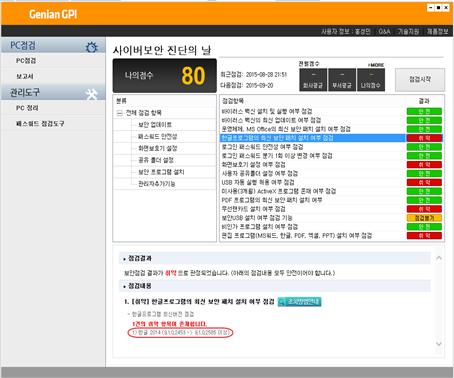
Task: Select the 보안 업데이트 tree item
Action: tap(155, 125)
